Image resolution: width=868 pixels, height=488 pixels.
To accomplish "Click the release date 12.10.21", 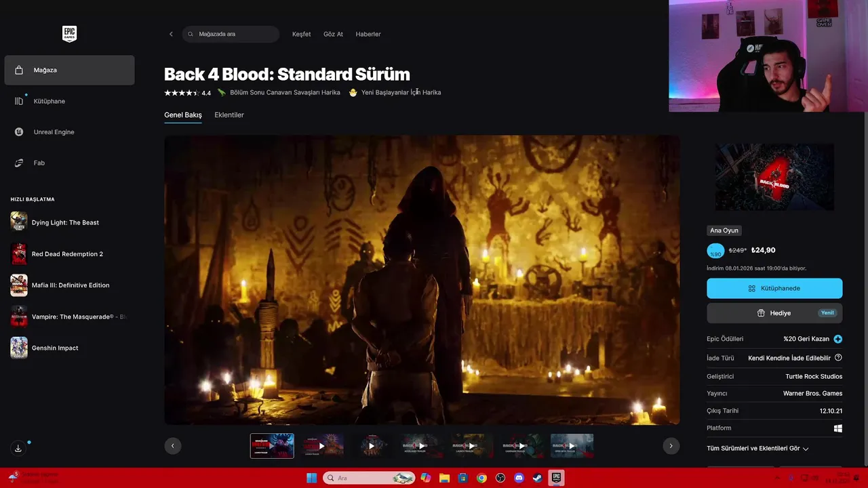I will [x=831, y=411].
